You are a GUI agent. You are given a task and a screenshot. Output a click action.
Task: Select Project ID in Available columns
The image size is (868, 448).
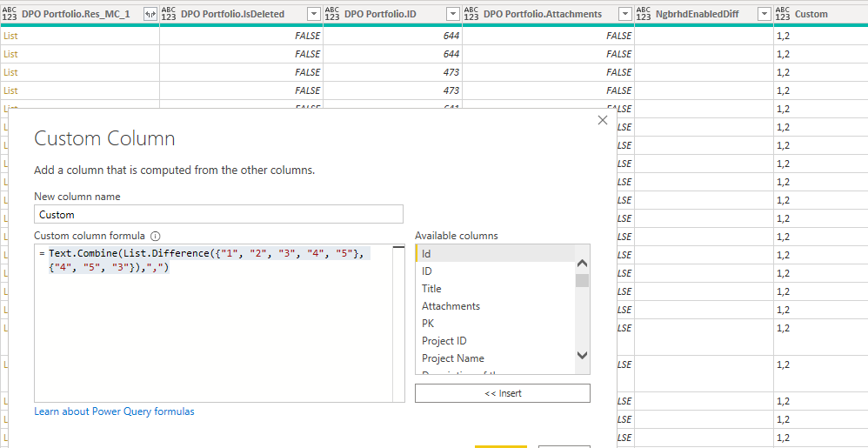point(496,341)
